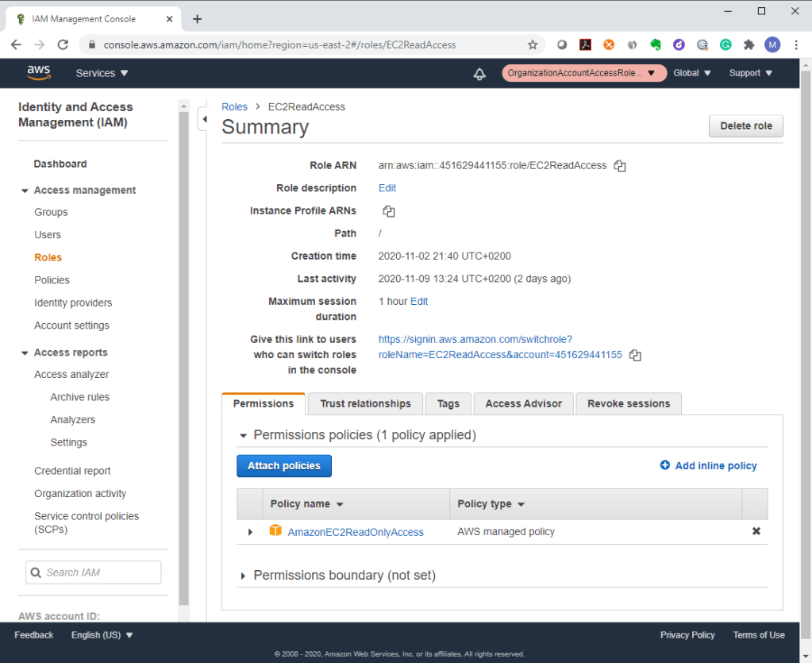Screen dimensions: 812x663
Task: Click Add inline policy link
Action: tap(715, 466)
